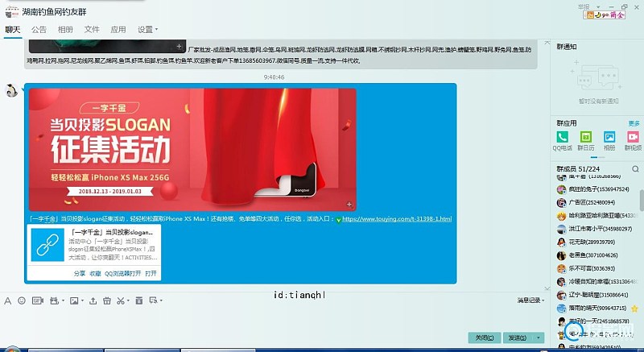Click 更多 in group apps
Viewport: 644px width, 352px height.
(634, 123)
